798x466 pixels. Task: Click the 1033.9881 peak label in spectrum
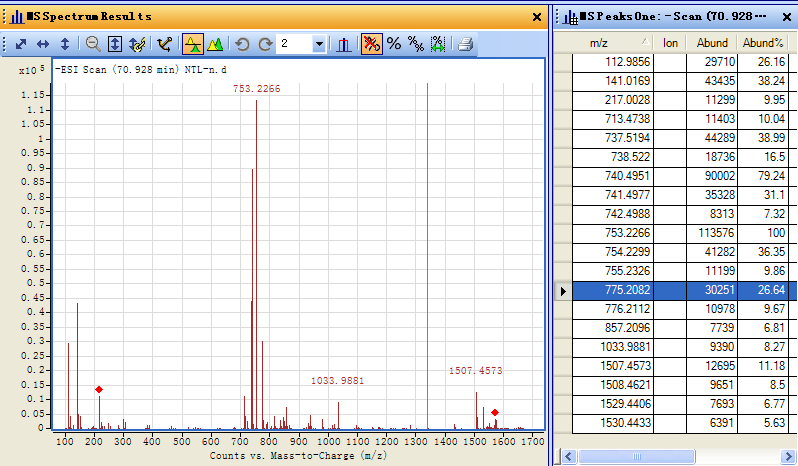pos(337,381)
